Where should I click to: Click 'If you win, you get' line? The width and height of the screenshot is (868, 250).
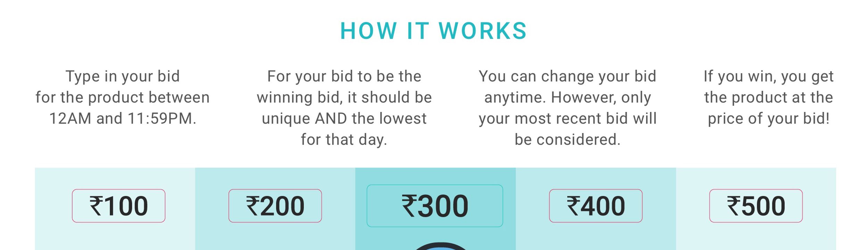[769, 76]
